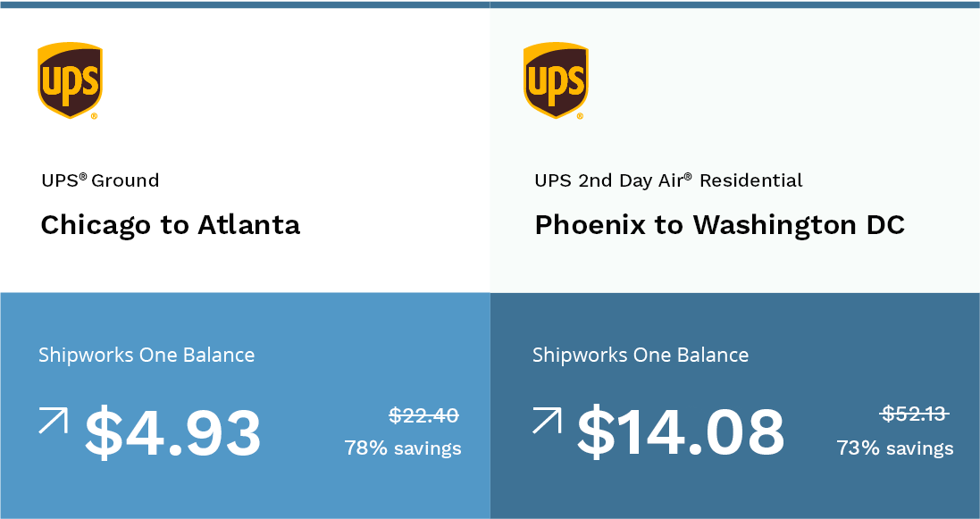Click the 73% savings text
This screenshot has height=519, width=980.
tap(895, 448)
